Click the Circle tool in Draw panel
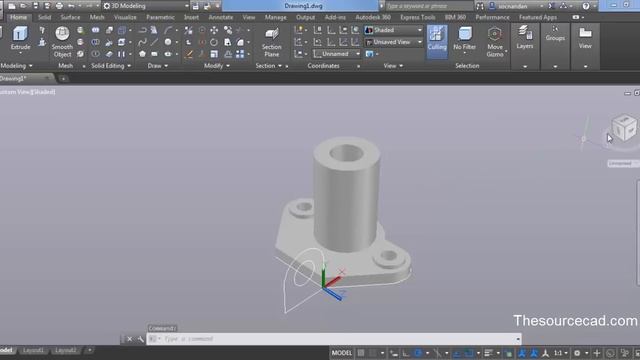640x360 pixels. point(168,42)
